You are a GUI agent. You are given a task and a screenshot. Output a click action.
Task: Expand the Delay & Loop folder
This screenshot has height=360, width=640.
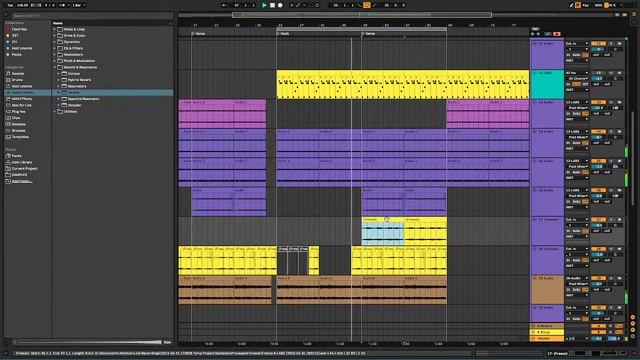54,29
